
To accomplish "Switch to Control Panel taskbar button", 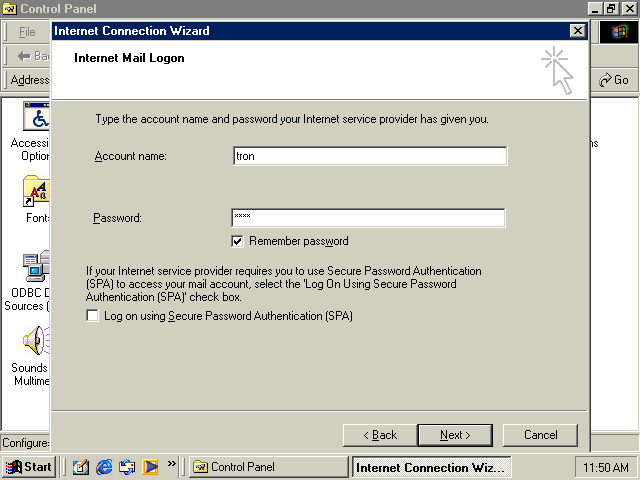I will click(268, 467).
